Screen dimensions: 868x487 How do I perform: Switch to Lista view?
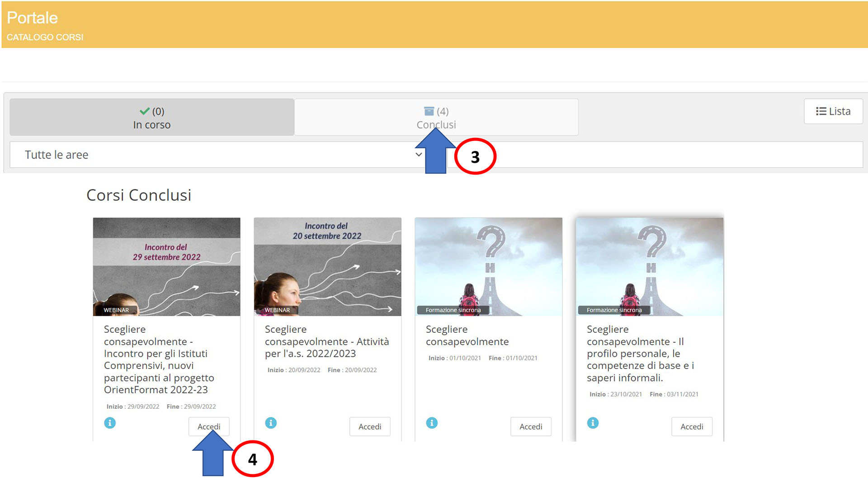833,111
